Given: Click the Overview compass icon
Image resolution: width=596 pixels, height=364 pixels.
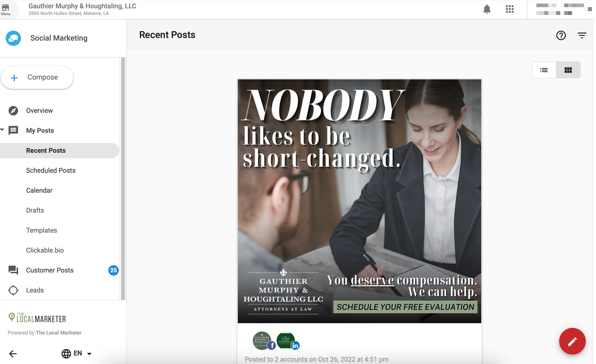Looking at the screenshot, I should click(13, 111).
